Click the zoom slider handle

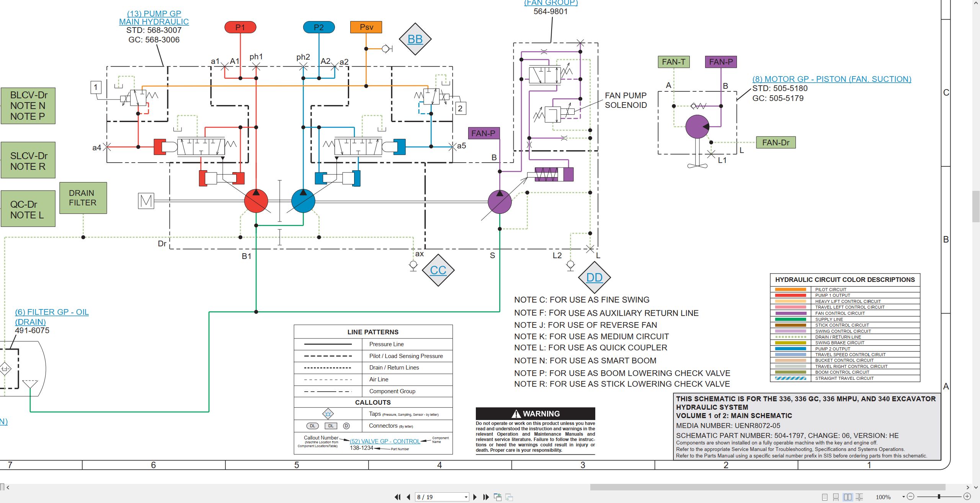point(939,496)
